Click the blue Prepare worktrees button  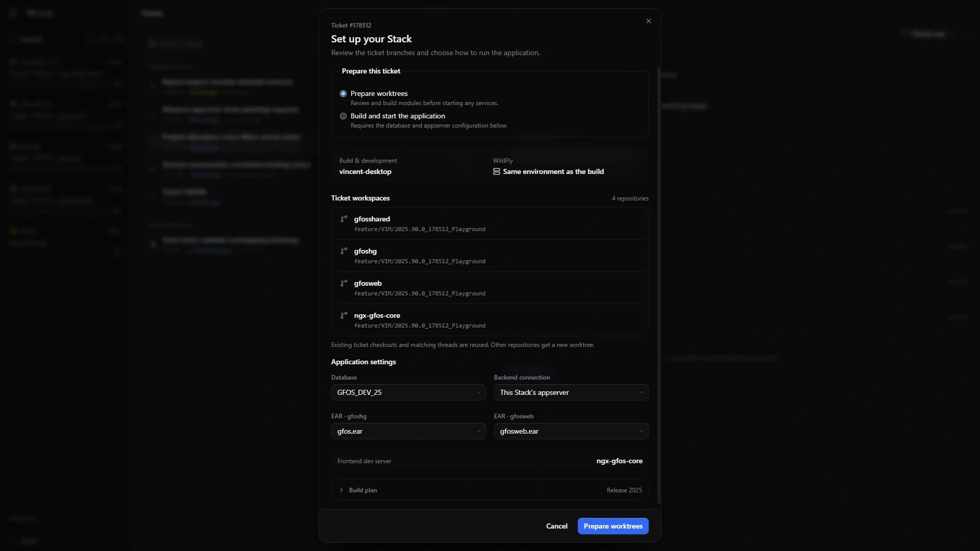[x=613, y=526]
